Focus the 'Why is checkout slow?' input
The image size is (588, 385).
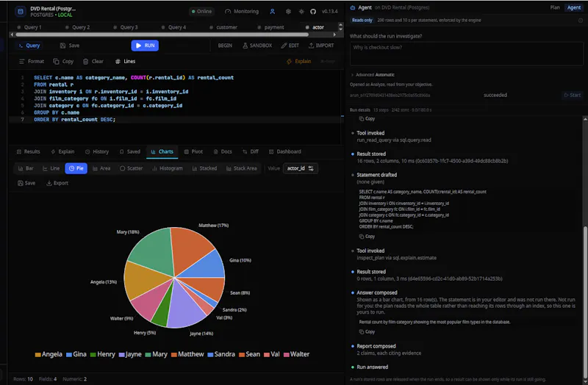tap(467, 54)
